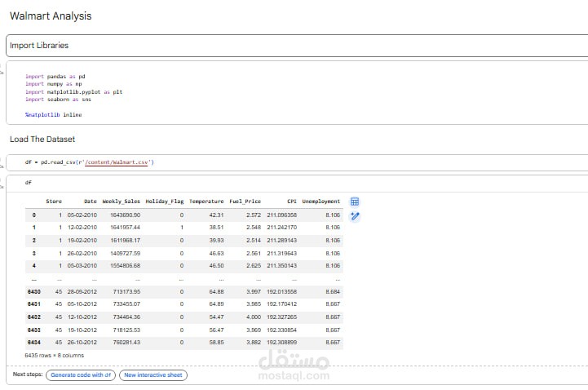Click the Store column header
The image size is (588, 390).
[x=54, y=202]
